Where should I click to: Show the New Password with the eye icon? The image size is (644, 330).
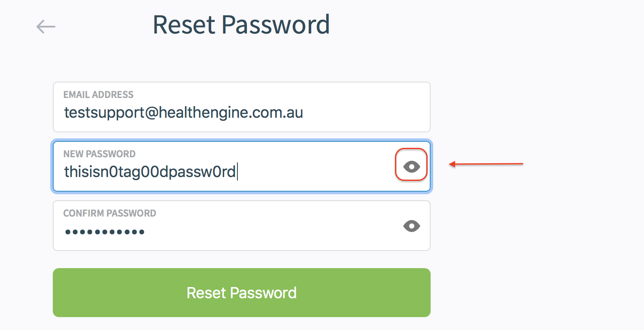pos(411,166)
